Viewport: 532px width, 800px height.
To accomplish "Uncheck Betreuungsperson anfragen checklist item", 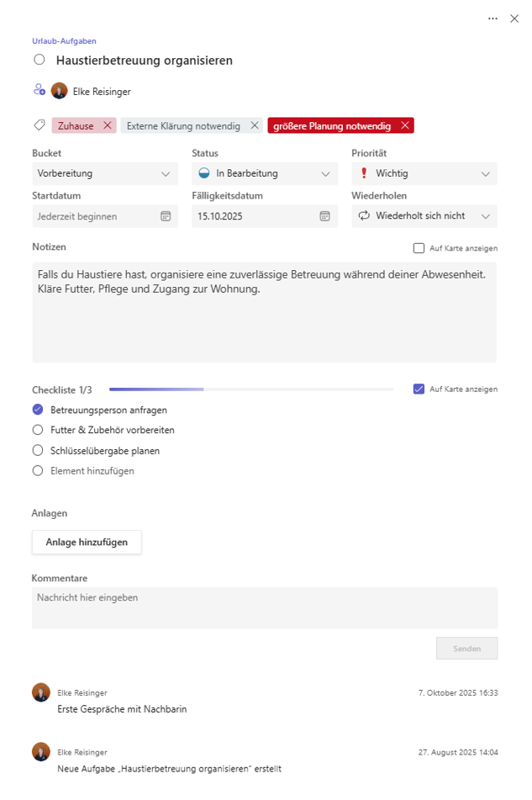I will click(x=37, y=410).
